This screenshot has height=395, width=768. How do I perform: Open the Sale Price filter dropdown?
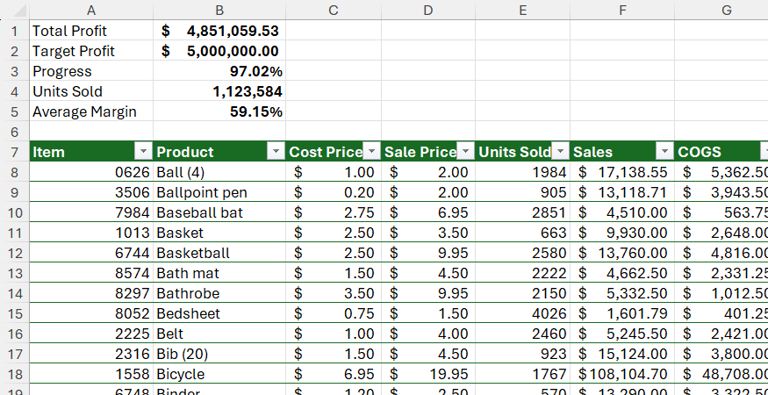point(466,152)
